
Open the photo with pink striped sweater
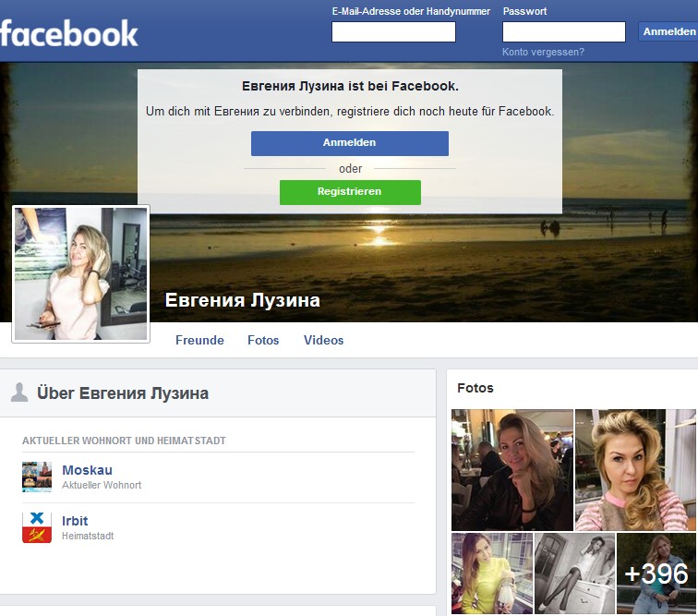(x=635, y=470)
